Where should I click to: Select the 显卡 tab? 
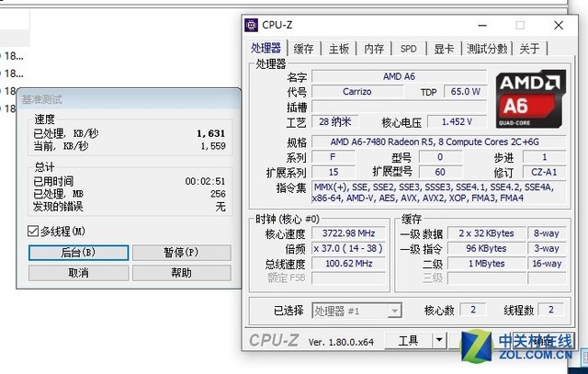point(444,49)
